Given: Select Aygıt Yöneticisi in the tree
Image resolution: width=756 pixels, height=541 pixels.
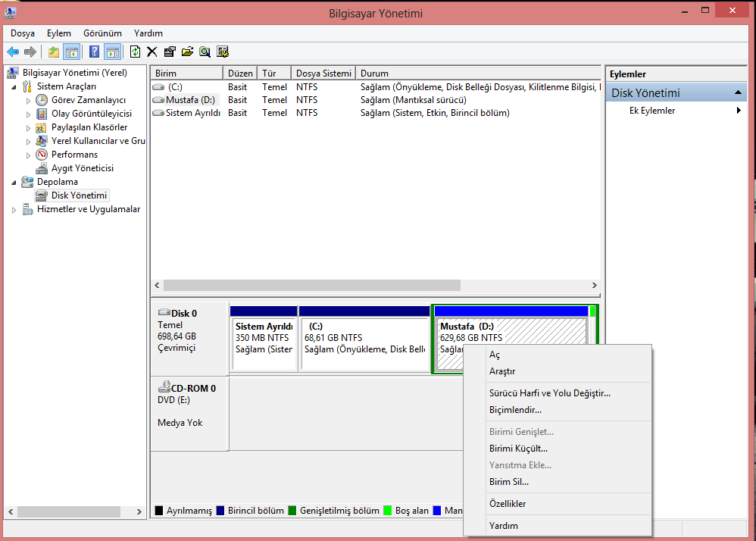Looking at the screenshot, I should coord(82,168).
